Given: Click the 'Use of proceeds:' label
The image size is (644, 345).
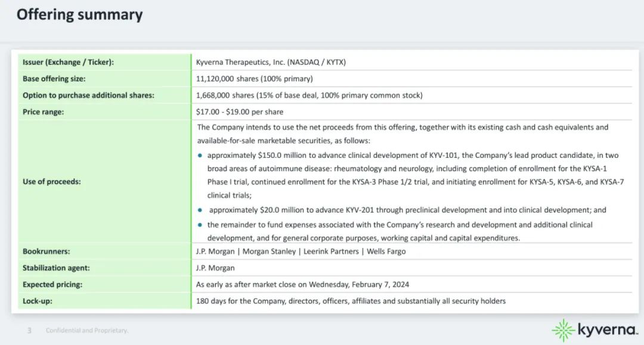Looking at the screenshot, I should 51,181.
